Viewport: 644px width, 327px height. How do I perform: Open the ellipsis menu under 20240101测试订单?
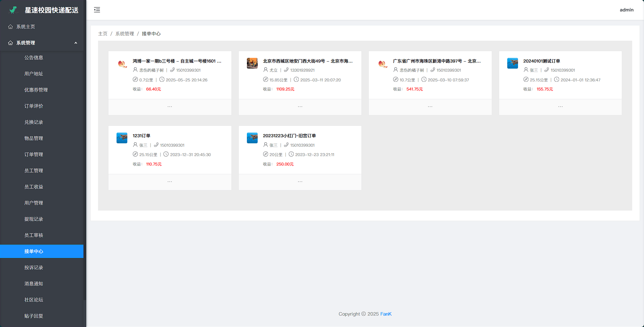(560, 107)
